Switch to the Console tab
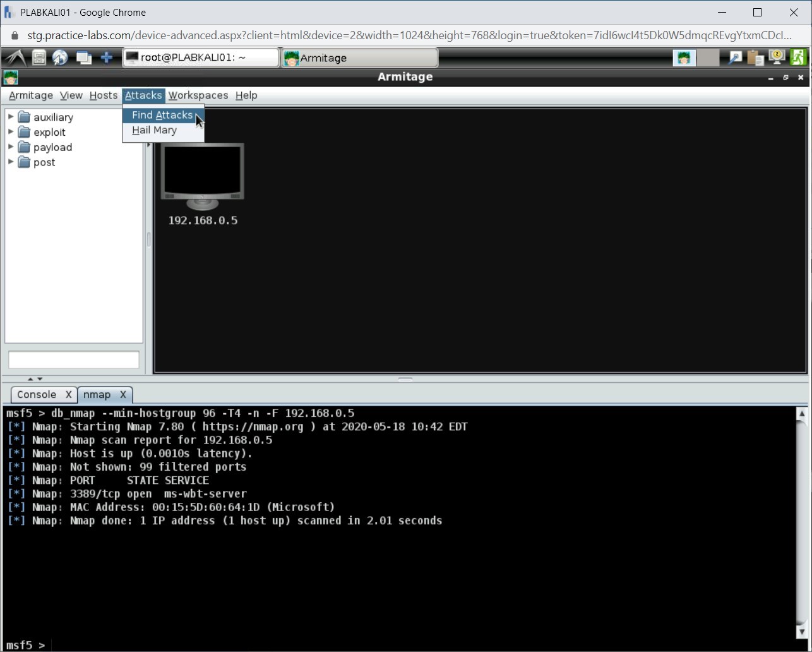This screenshot has width=812, height=652. (x=35, y=394)
